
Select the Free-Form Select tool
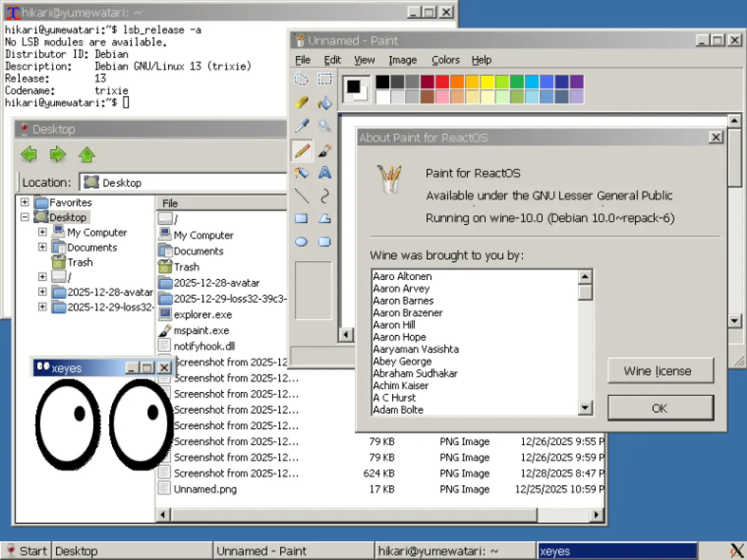point(301,79)
